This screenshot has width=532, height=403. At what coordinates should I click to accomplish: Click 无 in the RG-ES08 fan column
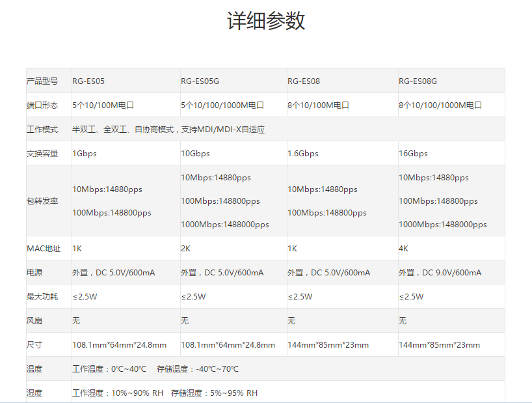point(291,321)
